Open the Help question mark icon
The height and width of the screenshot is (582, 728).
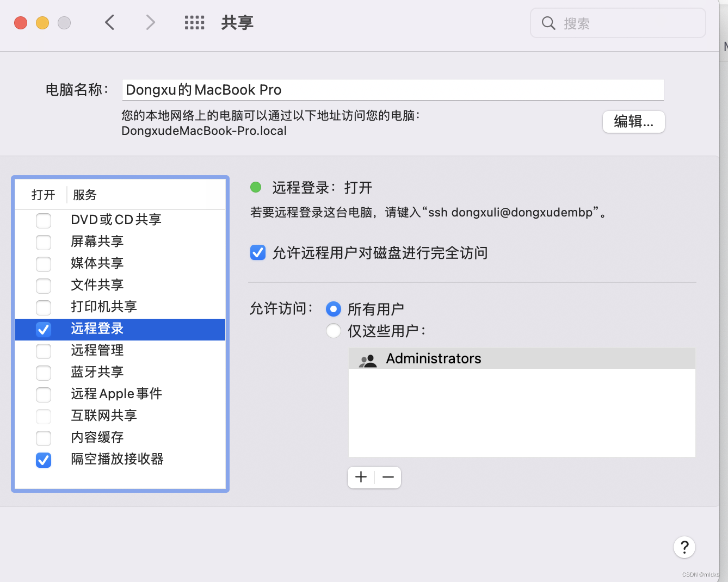pos(684,547)
